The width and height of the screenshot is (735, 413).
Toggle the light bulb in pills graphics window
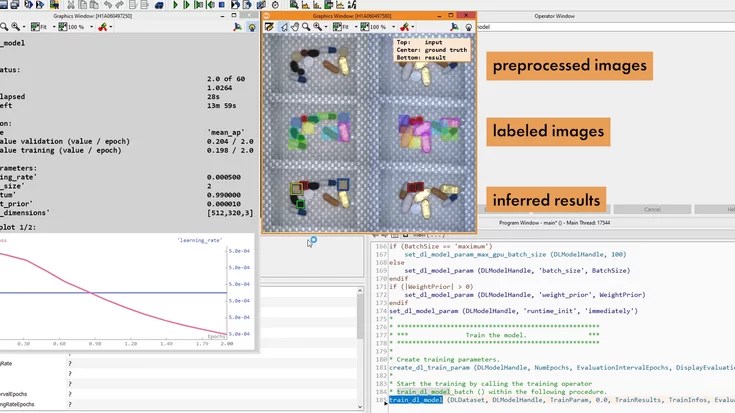tap(467, 27)
